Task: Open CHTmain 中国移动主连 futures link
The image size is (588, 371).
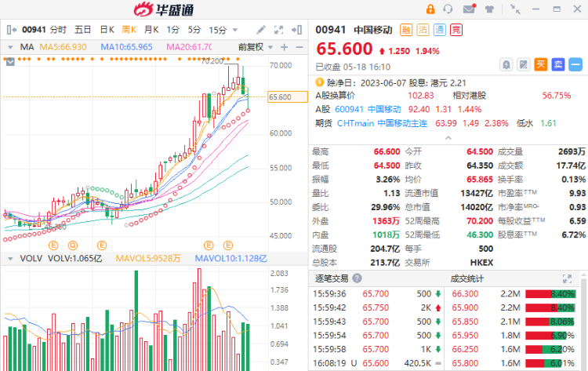Action: tap(382, 123)
